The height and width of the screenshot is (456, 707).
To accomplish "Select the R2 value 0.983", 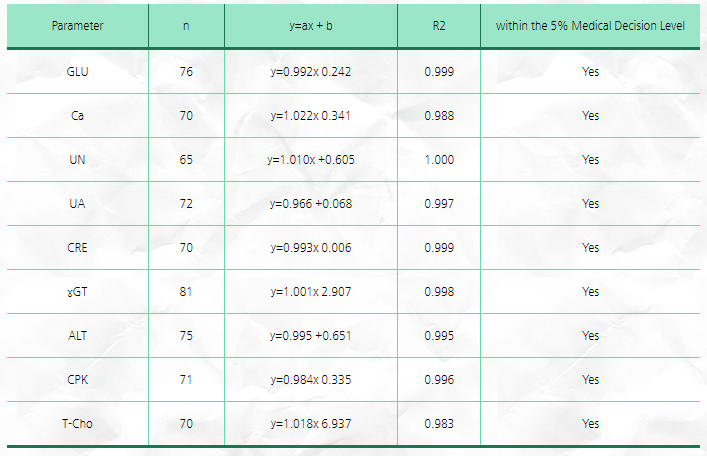I will (x=439, y=424).
